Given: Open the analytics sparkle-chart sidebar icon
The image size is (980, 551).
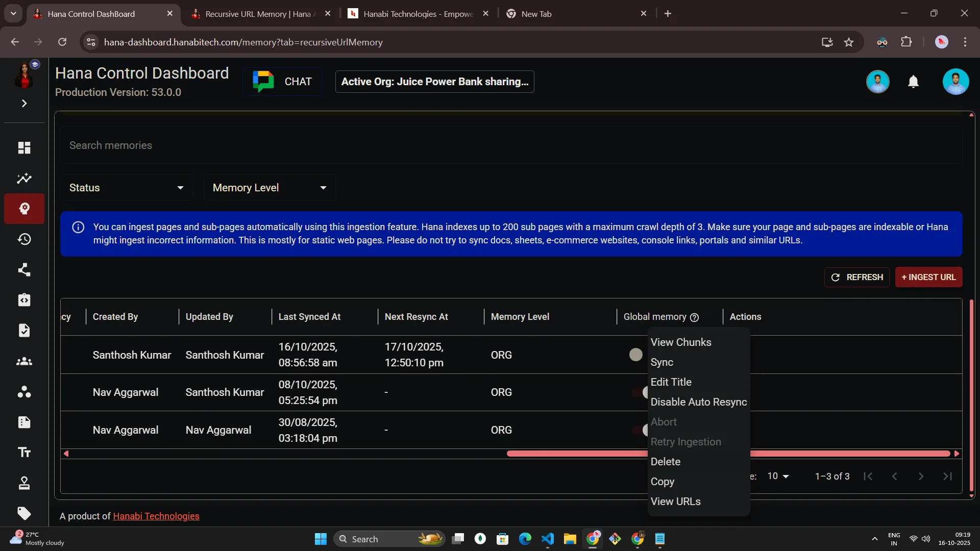Looking at the screenshot, I should tap(24, 179).
